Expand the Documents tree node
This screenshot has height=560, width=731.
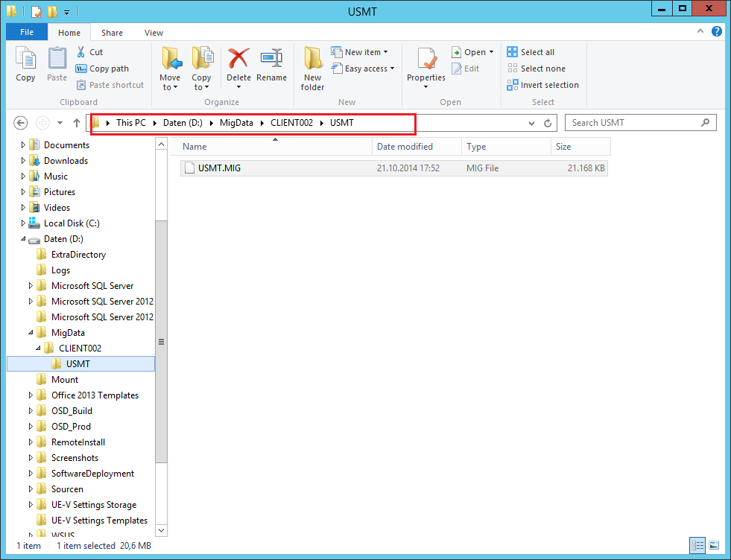point(23,145)
